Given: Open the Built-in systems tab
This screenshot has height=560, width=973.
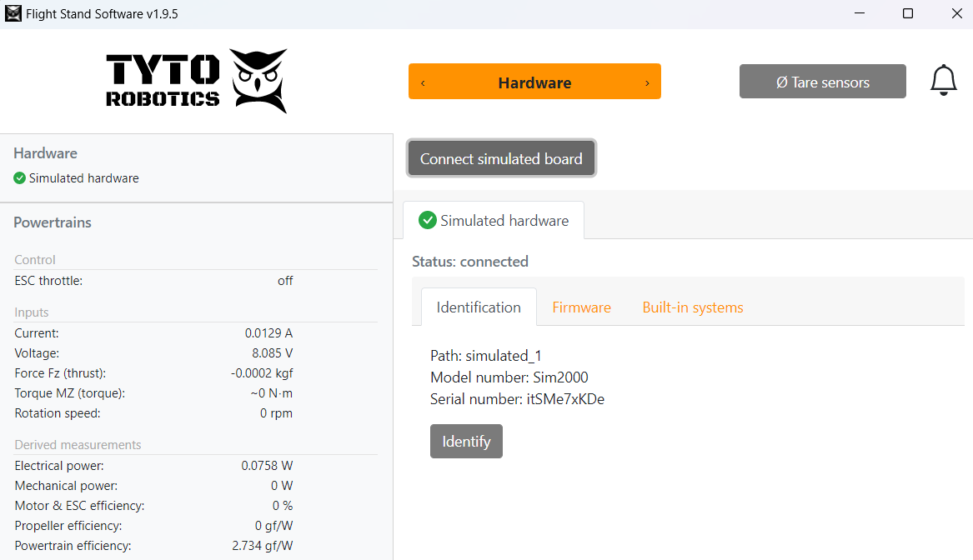Looking at the screenshot, I should coord(692,307).
